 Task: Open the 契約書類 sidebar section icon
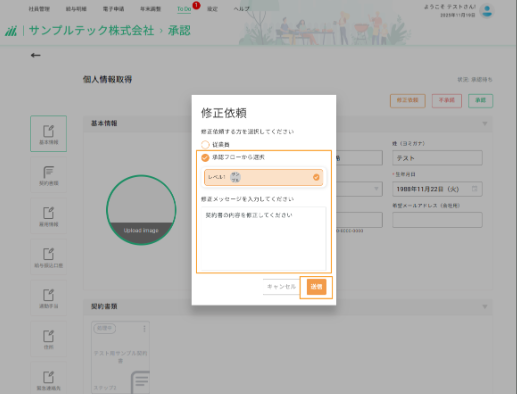pos(49,175)
